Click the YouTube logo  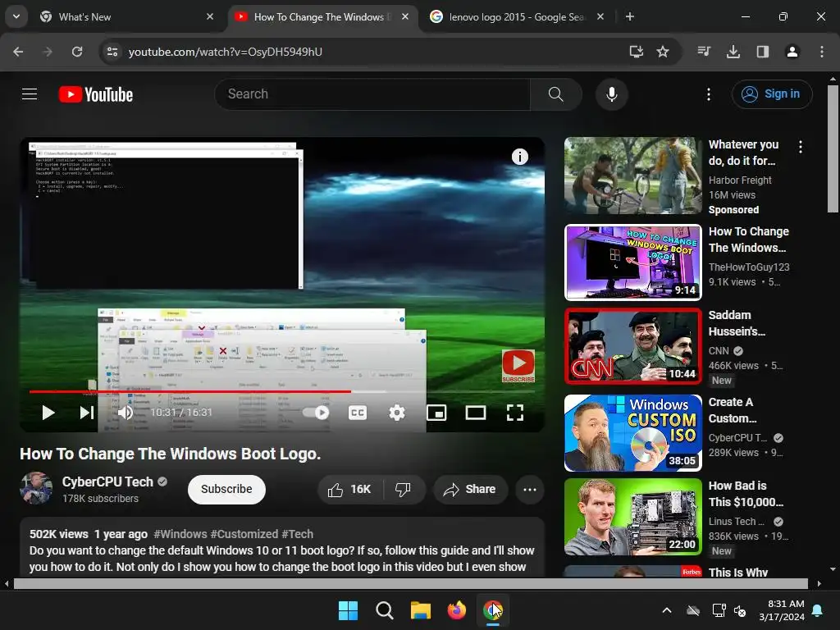pyautogui.click(x=96, y=94)
